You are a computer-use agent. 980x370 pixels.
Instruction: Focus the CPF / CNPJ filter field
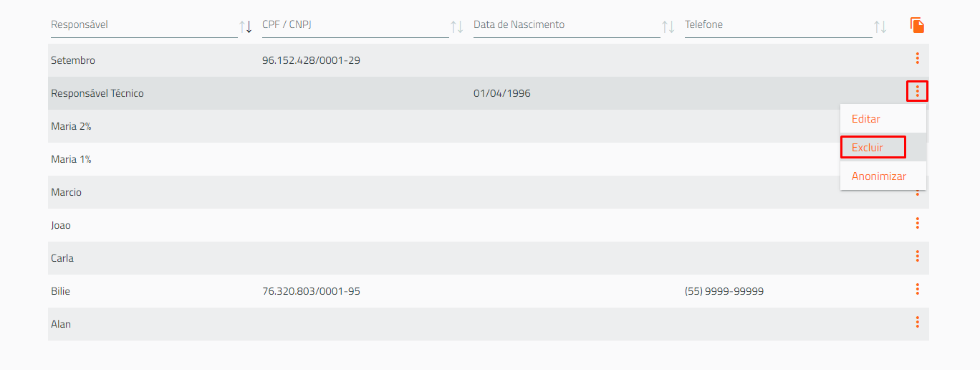point(355,25)
